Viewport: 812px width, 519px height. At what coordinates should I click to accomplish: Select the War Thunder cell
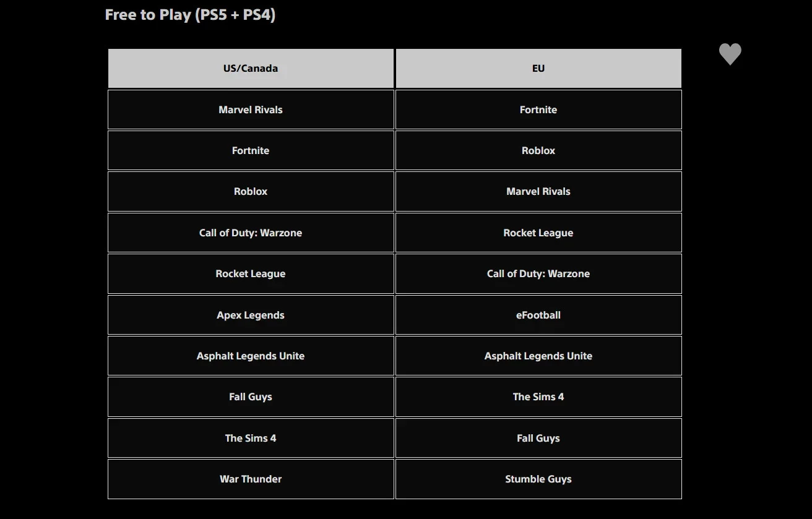pyautogui.click(x=251, y=479)
